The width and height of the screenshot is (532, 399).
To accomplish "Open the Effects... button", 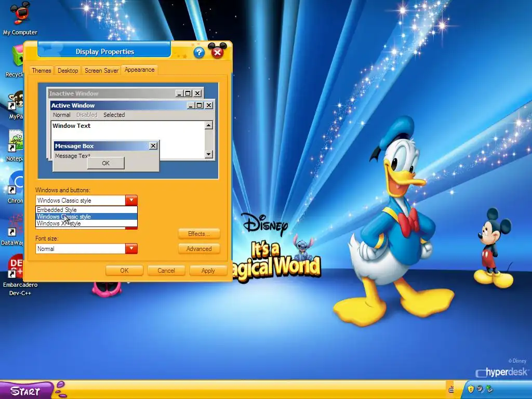I will [199, 234].
